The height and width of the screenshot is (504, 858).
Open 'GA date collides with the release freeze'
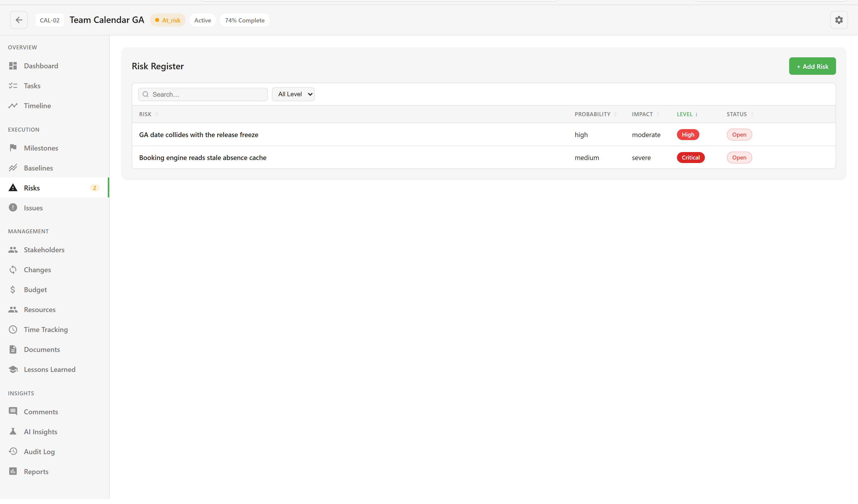(x=199, y=135)
